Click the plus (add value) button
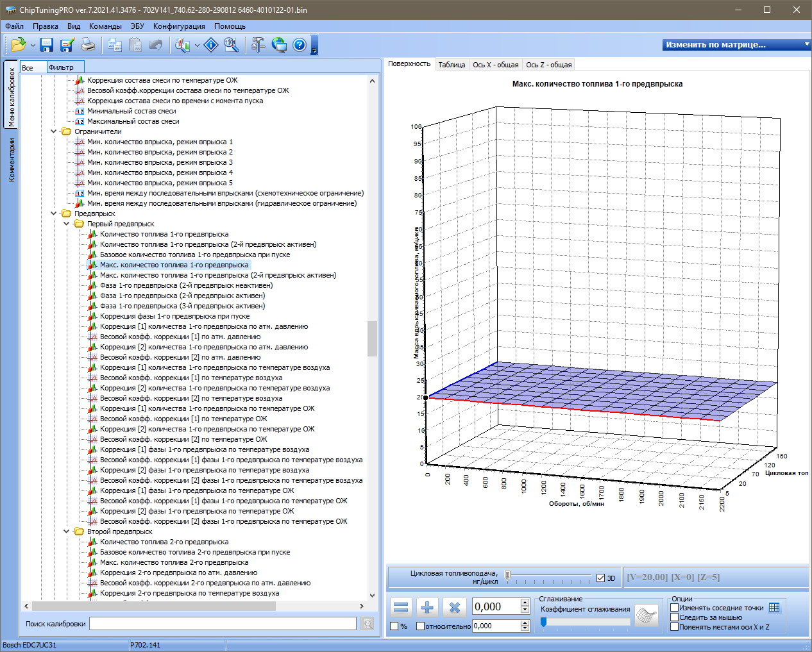This screenshot has height=652, width=812. (428, 607)
